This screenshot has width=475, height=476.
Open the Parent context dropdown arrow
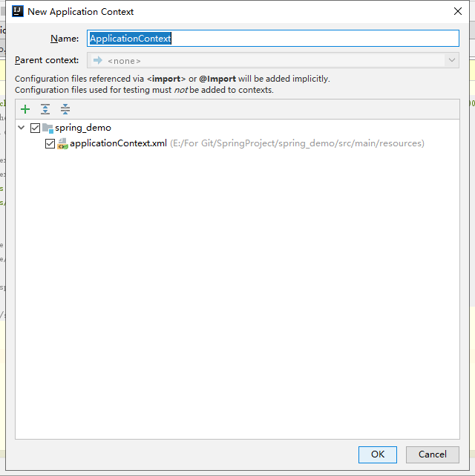point(452,60)
